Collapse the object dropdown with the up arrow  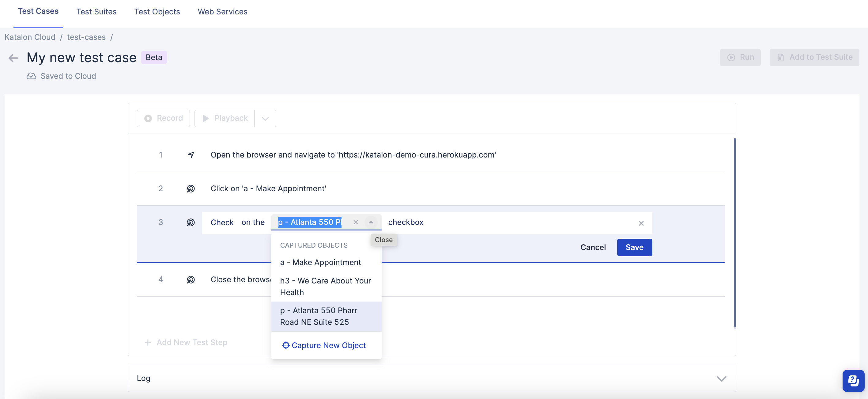[x=371, y=222]
